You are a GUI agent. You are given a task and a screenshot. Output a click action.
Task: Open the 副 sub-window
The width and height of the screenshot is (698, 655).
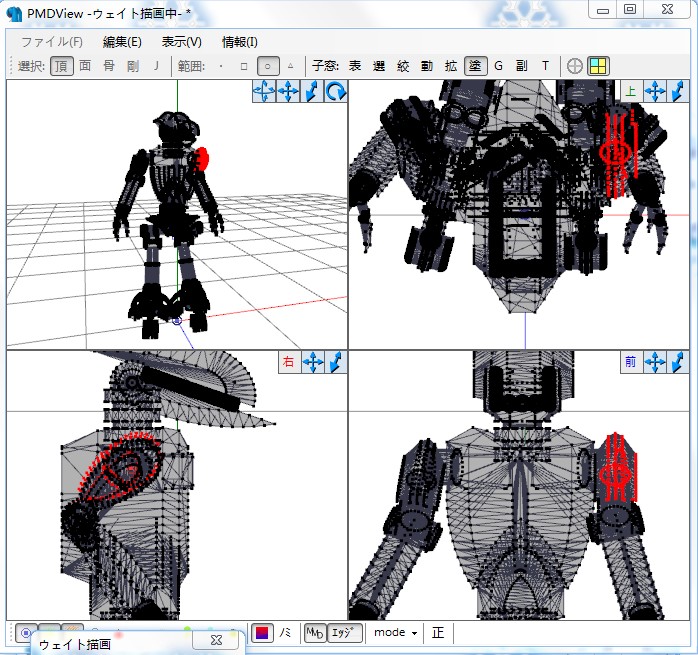[522, 66]
